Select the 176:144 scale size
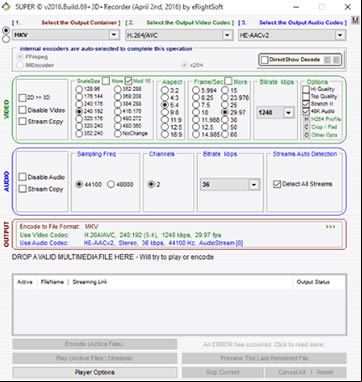Image resolution: width=362 pixels, height=382 pixels. tap(79, 97)
